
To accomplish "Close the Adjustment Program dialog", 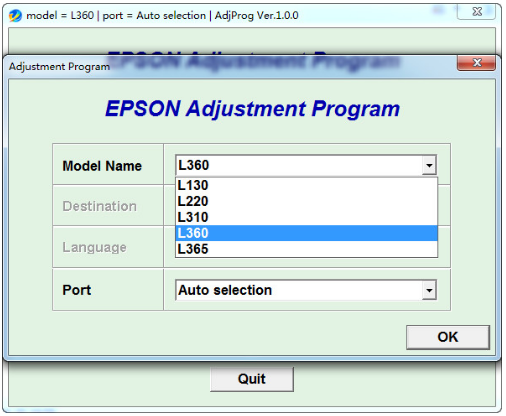I will (x=476, y=63).
